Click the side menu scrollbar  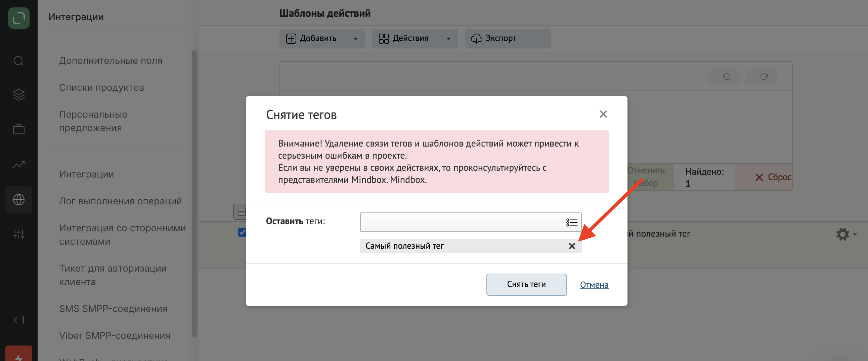[194, 194]
